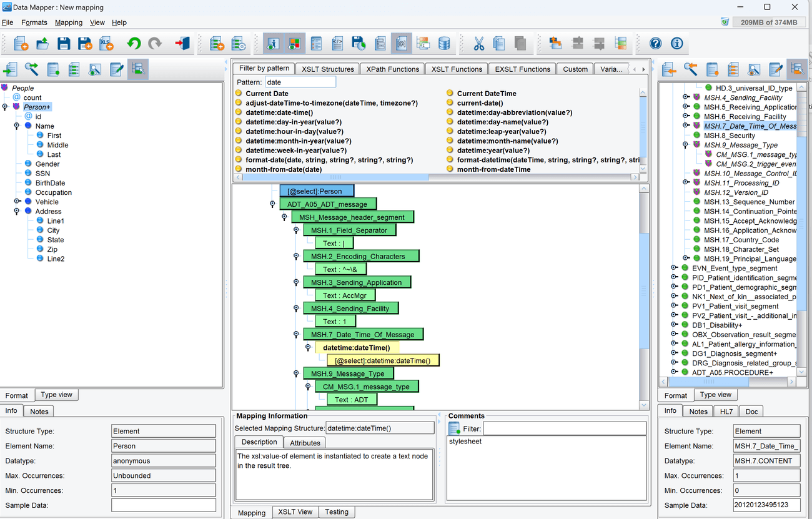
Task: Select the MSH.9_Message_Type mapping node
Action: 349,373
